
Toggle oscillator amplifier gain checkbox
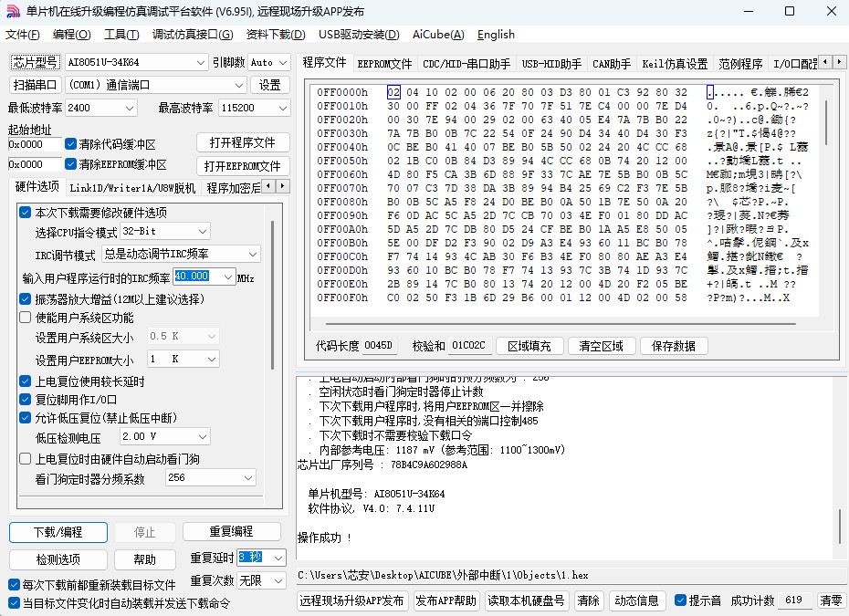(x=25, y=298)
